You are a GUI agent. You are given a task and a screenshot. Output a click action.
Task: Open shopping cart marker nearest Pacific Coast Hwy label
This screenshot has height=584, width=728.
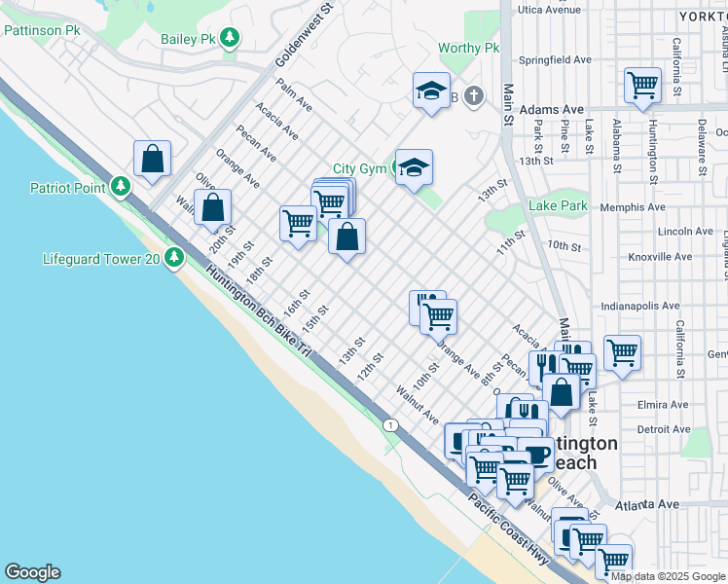[515, 483]
